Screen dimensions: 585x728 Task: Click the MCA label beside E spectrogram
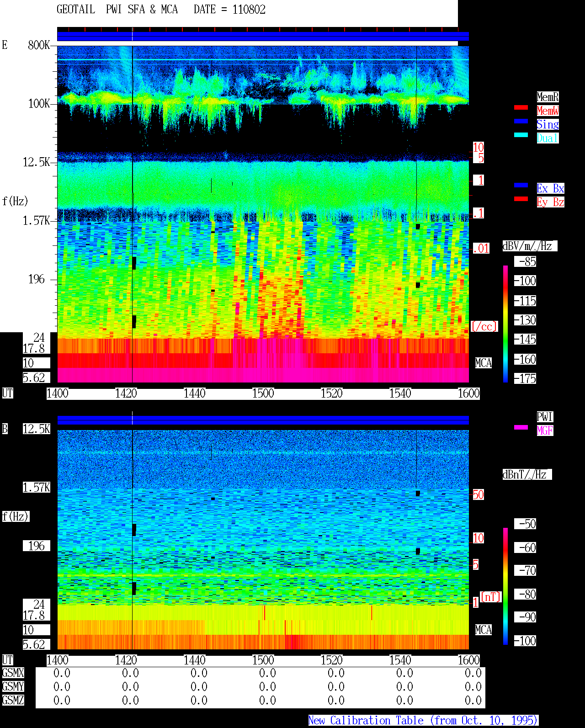(x=484, y=363)
